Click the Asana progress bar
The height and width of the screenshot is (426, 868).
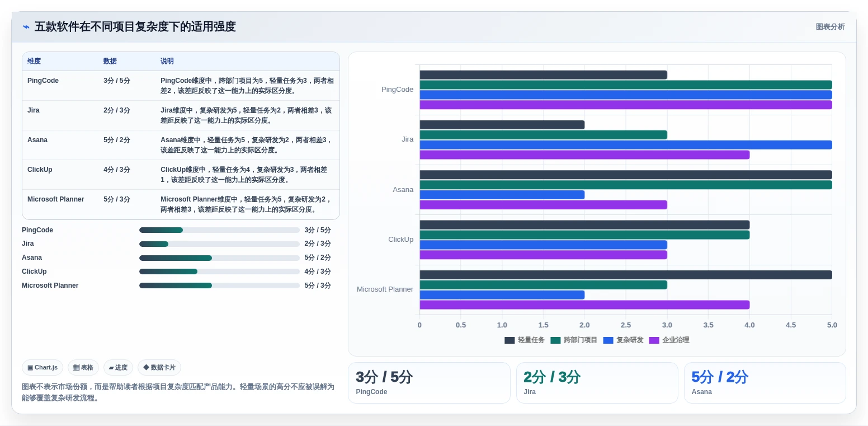click(x=219, y=258)
